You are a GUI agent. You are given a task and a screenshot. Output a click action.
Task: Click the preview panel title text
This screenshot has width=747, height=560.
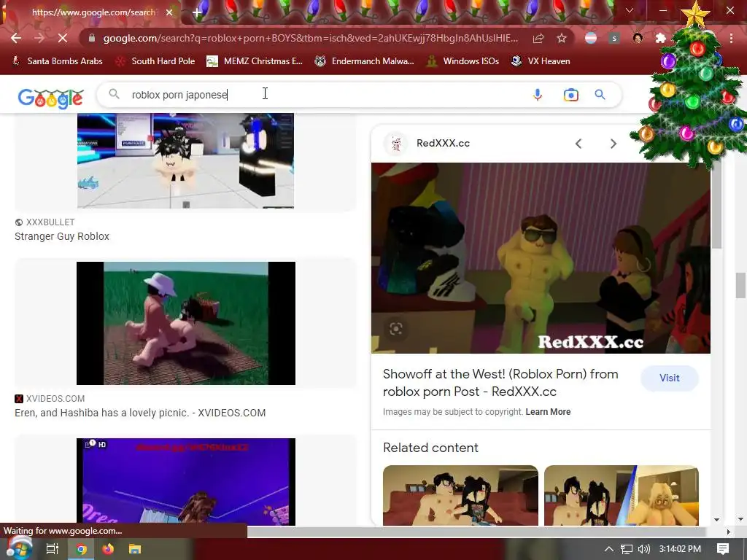tap(500, 383)
